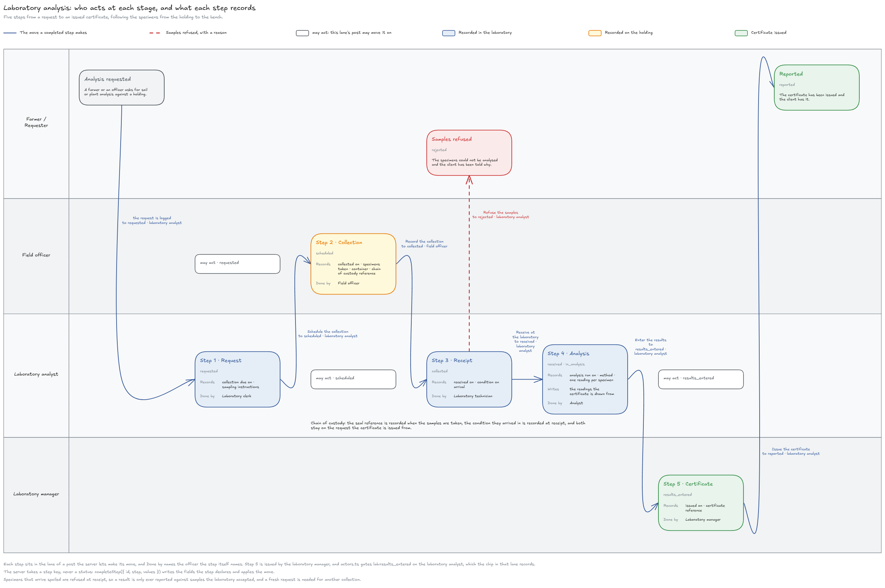Viewport: 885px width, 588px height.
Task: Click the footer note starting 'Specimens that arrive spoiled'
Action: [x=182, y=579]
